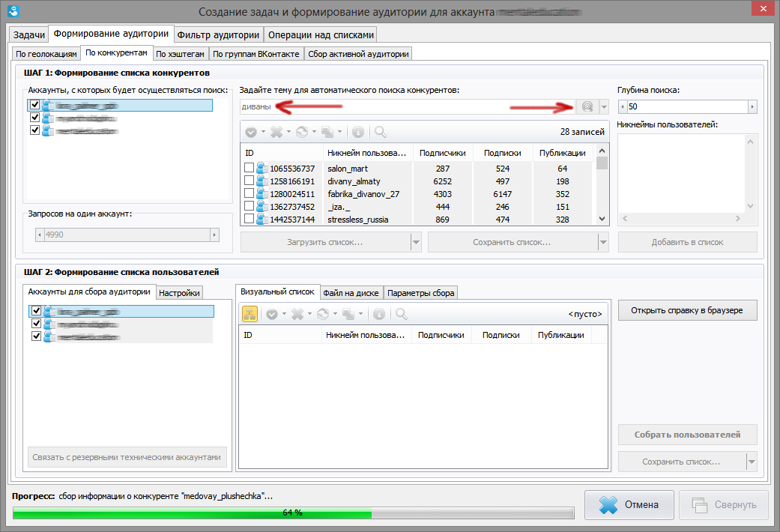Image resolution: width=780 pixels, height=532 pixels.
Task: Open dropdown next to check-mark in competitors toolbar
Action: [x=263, y=132]
